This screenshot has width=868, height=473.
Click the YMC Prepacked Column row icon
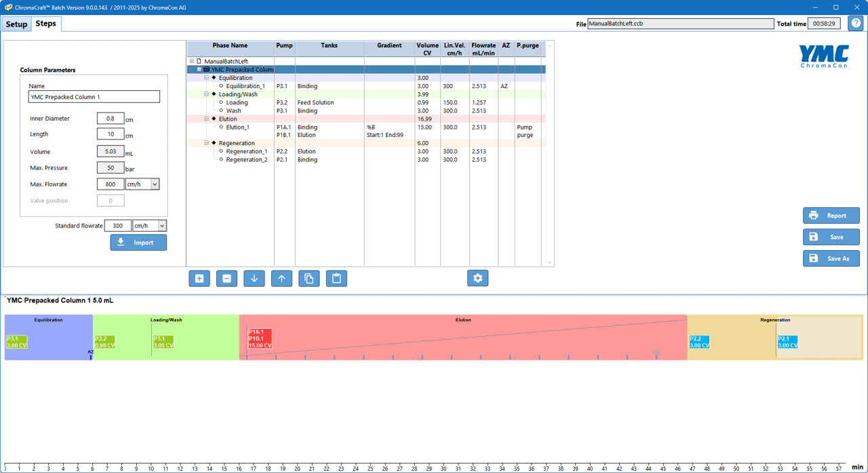coord(206,70)
